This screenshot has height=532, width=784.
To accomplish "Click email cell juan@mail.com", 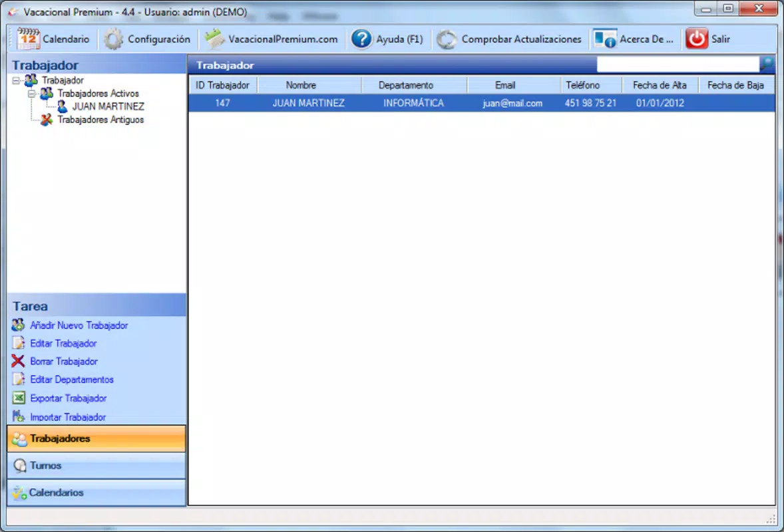I will [512, 103].
